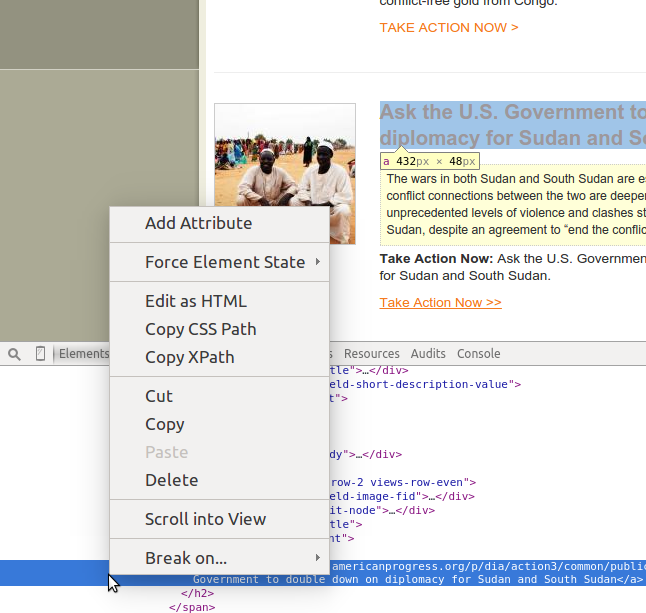Open the Console tab
The width and height of the screenshot is (646, 613).
pyautogui.click(x=479, y=353)
